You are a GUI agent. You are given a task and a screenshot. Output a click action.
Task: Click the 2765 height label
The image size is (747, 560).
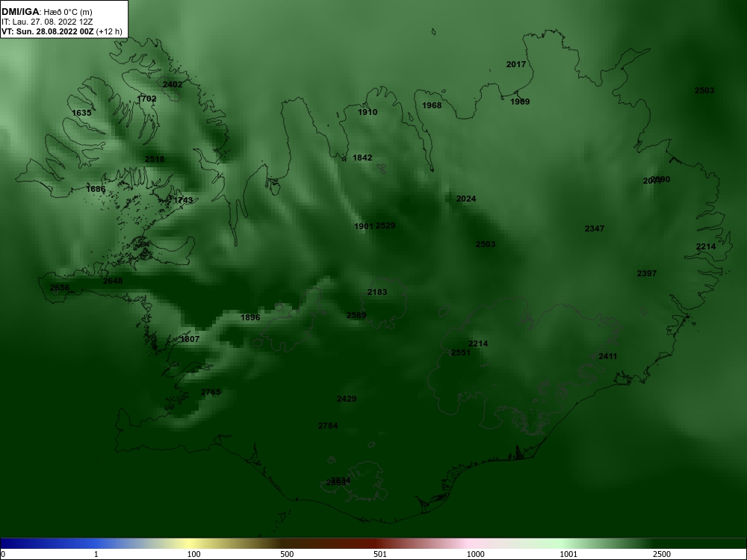pyautogui.click(x=211, y=393)
